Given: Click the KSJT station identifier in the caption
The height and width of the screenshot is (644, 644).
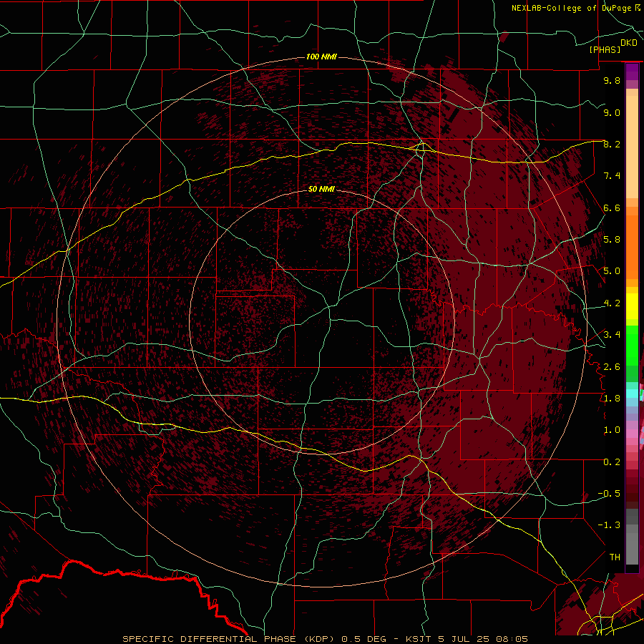Looking at the screenshot, I should (x=418, y=639).
